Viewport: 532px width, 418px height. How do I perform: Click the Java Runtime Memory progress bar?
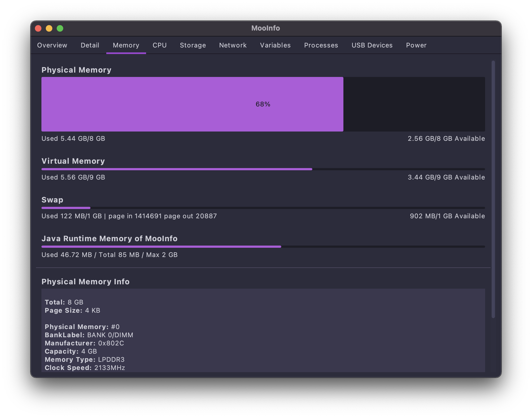point(263,247)
